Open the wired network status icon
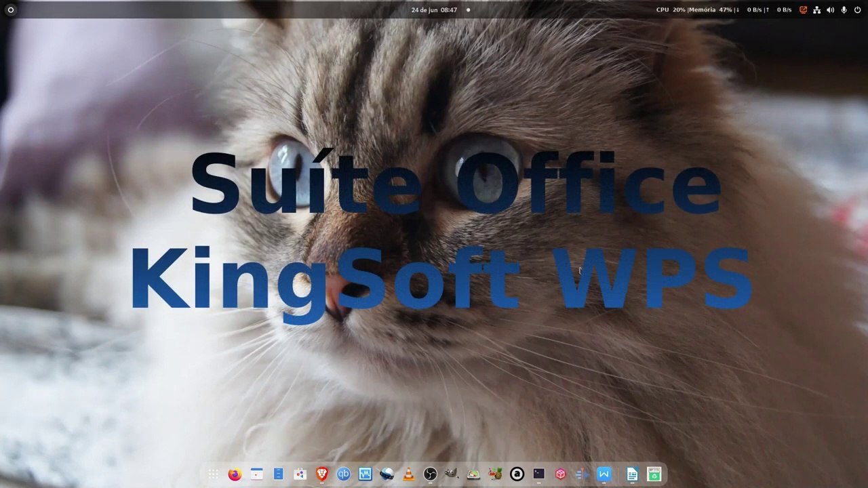868x488 pixels. point(817,10)
